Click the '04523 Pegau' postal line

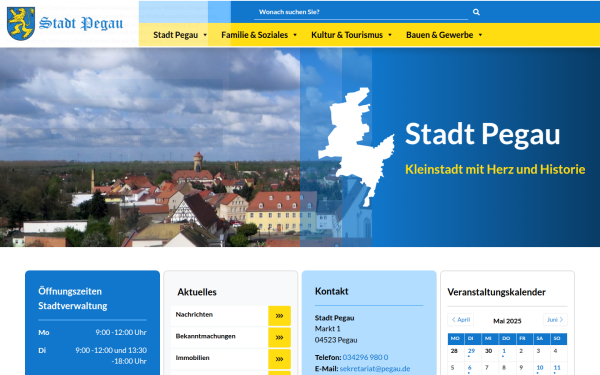[336, 340]
